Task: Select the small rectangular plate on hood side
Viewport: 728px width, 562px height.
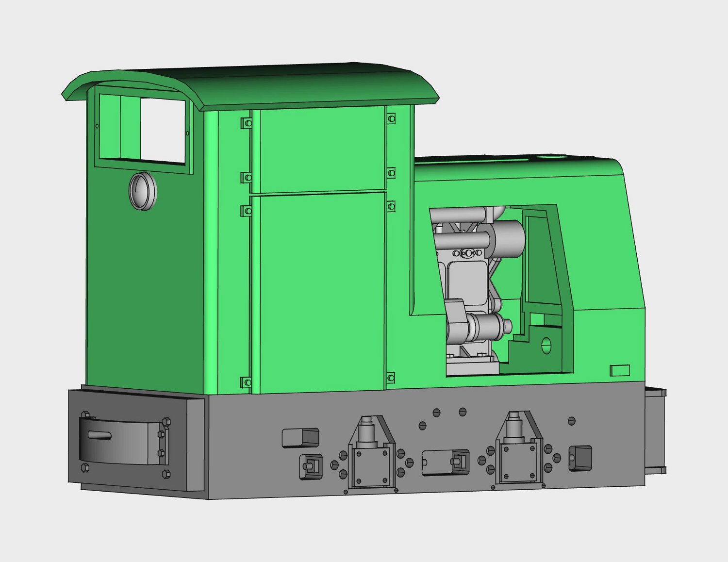Action: 620,371
